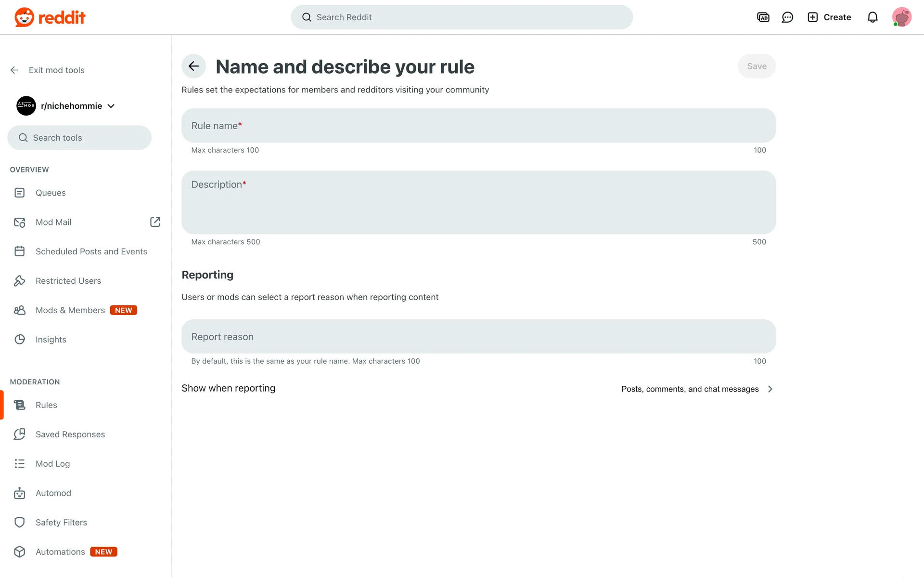Click the Reddit logo home icon
The height and width of the screenshot is (578, 924).
point(24,17)
